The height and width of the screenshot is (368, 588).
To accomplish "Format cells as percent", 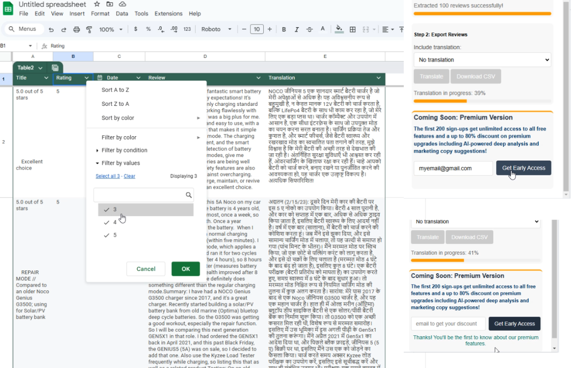I will coord(148,29).
